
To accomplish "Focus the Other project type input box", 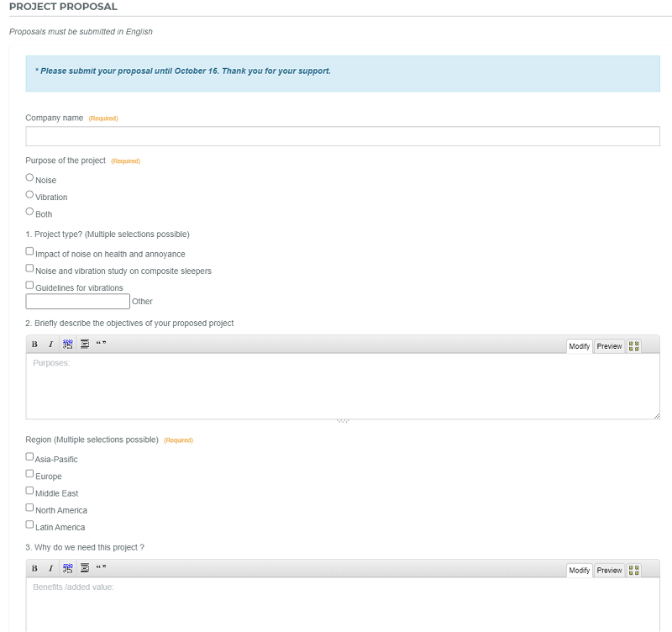I will [78, 302].
